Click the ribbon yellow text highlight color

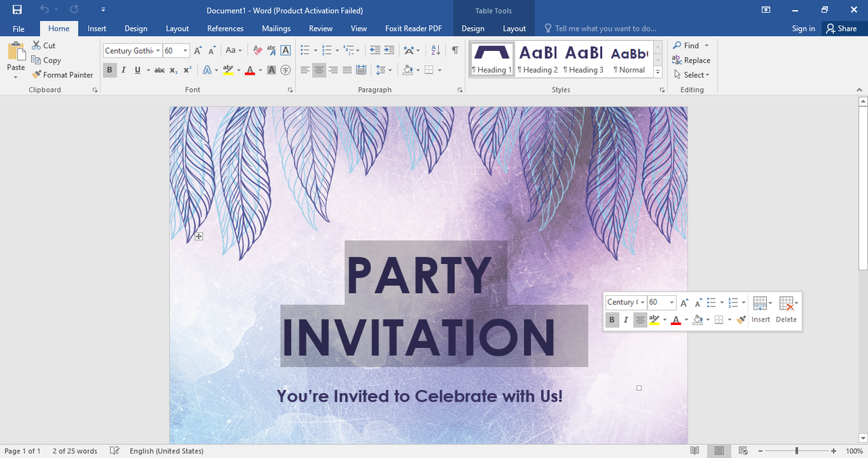(228, 70)
